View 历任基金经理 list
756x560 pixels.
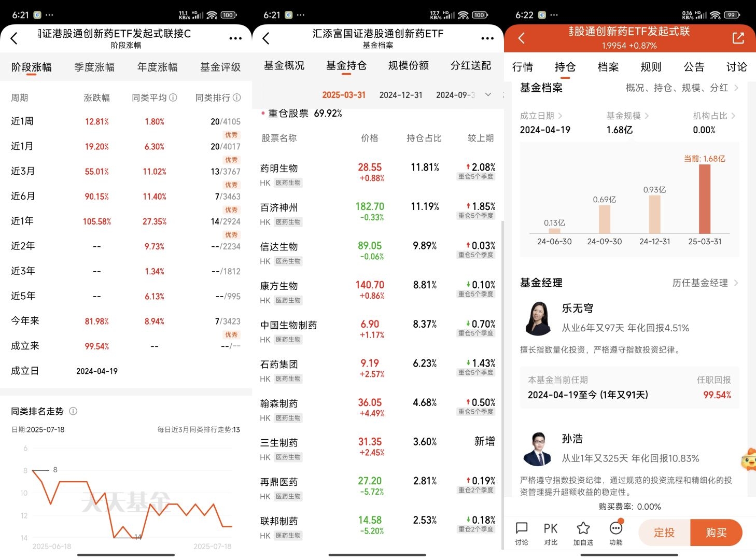tap(705, 283)
